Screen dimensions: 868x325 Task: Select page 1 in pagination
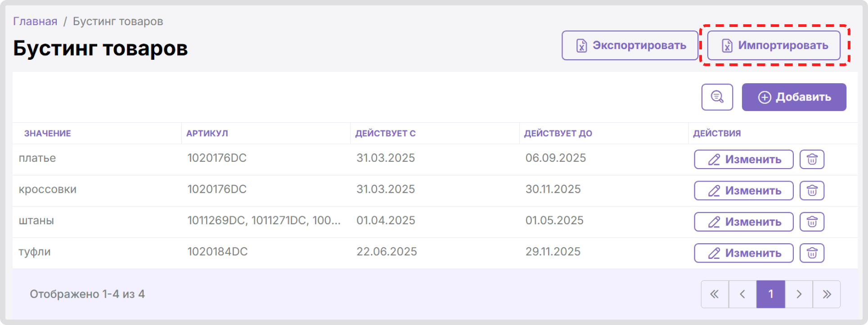(x=771, y=294)
